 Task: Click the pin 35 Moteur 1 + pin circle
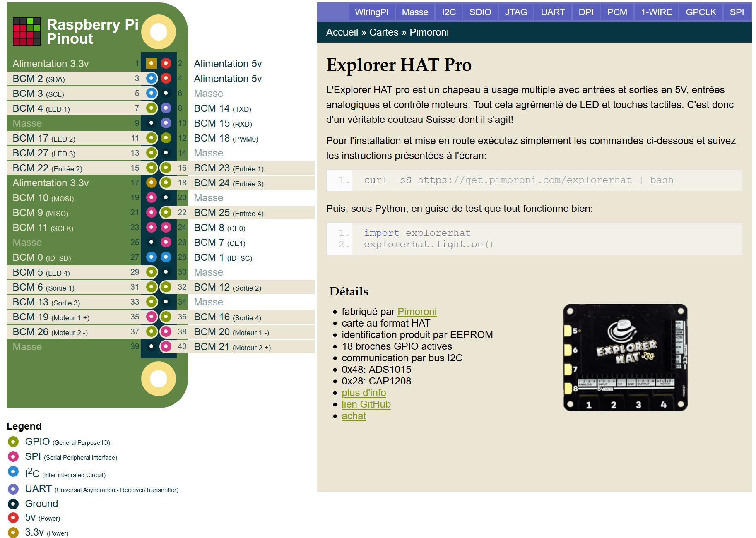tap(152, 317)
